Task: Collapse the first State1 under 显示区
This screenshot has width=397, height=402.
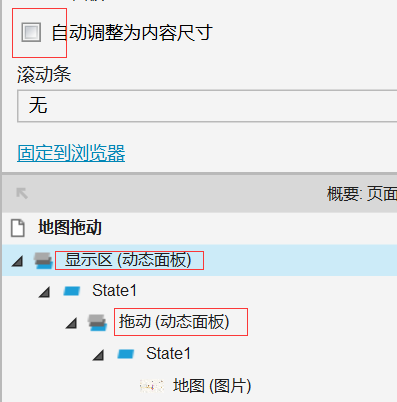Action: [x=44, y=292]
